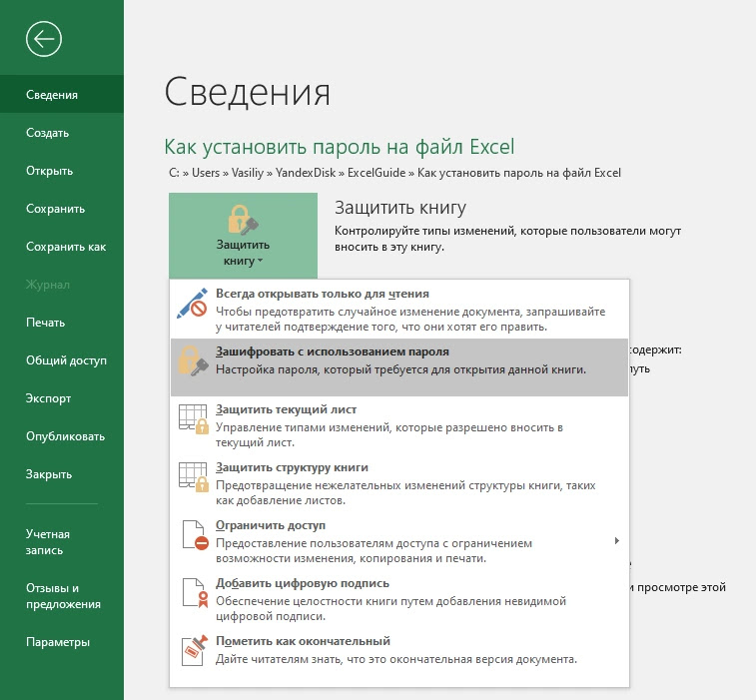This screenshot has width=756, height=700.
Task: Click the grid-lock icon for Защитить структуру книги
Action: (x=194, y=476)
